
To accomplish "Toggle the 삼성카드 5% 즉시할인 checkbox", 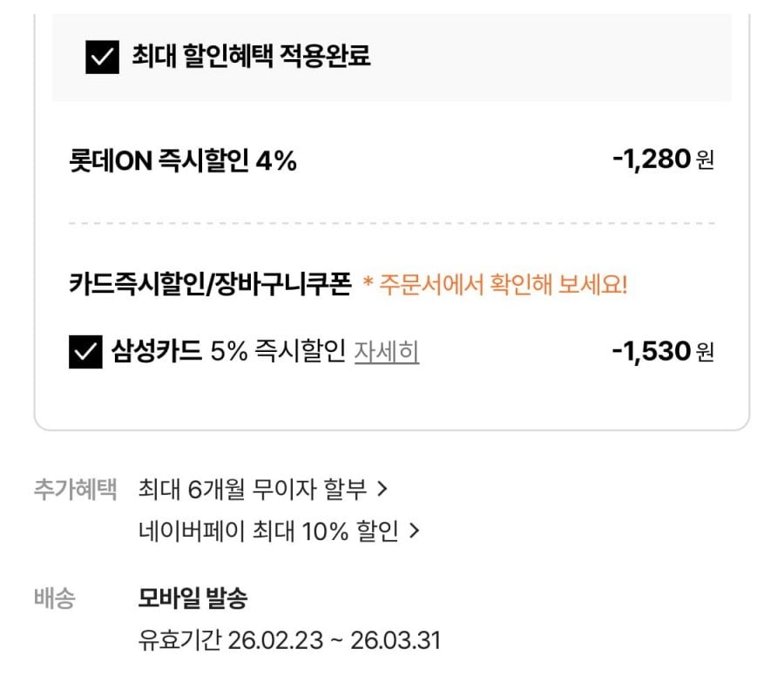I will pos(85,353).
